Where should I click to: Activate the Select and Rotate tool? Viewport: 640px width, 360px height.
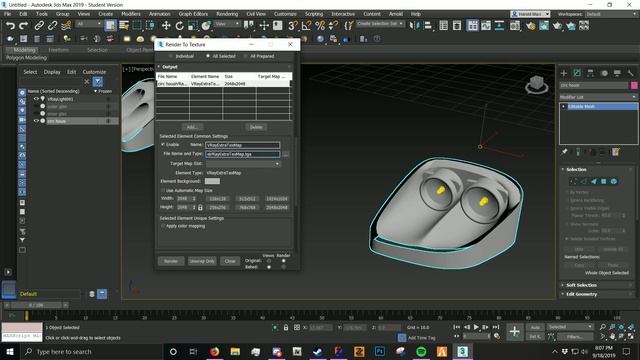(x=179, y=26)
